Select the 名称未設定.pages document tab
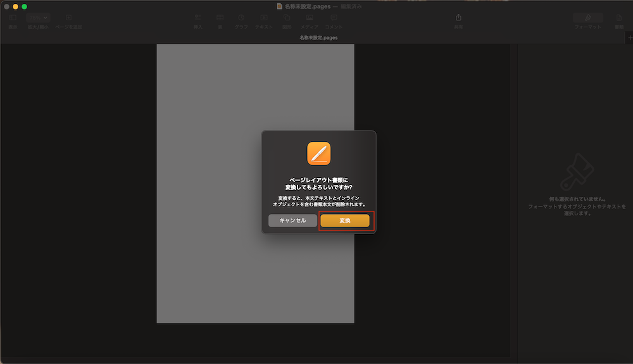The image size is (633, 364). coord(318,37)
